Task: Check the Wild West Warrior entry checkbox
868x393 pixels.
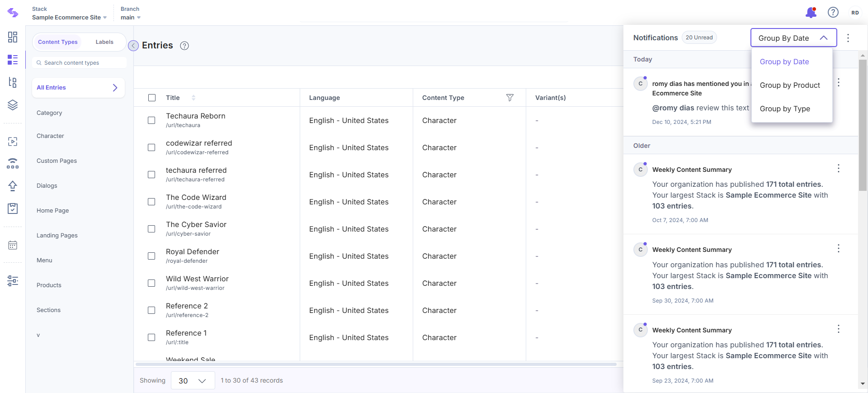Action: (x=151, y=283)
